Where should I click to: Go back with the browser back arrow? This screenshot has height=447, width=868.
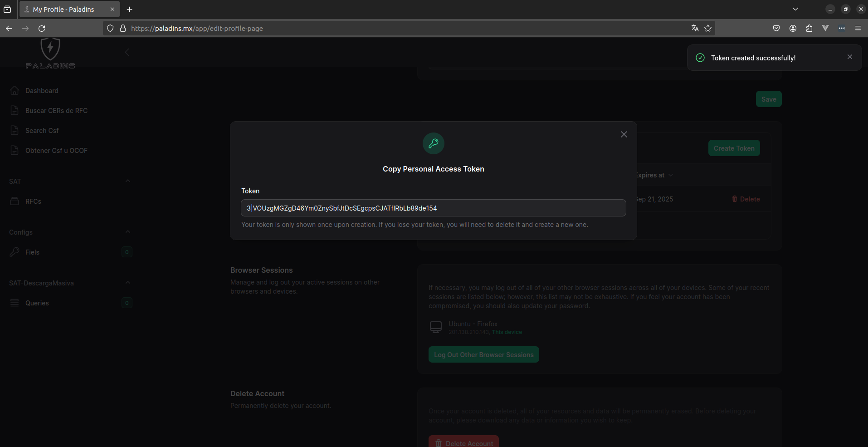9,28
